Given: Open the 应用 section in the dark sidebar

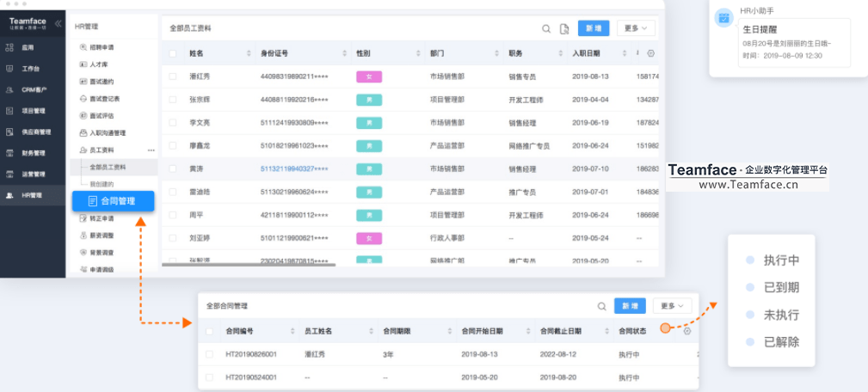Looking at the screenshot, I should pyautogui.click(x=28, y=47).
